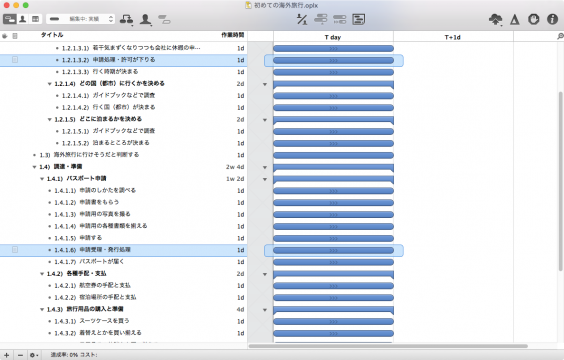564x360 pixels.
Task: Sort by the タイトル column header
Action: pos(52,35)
